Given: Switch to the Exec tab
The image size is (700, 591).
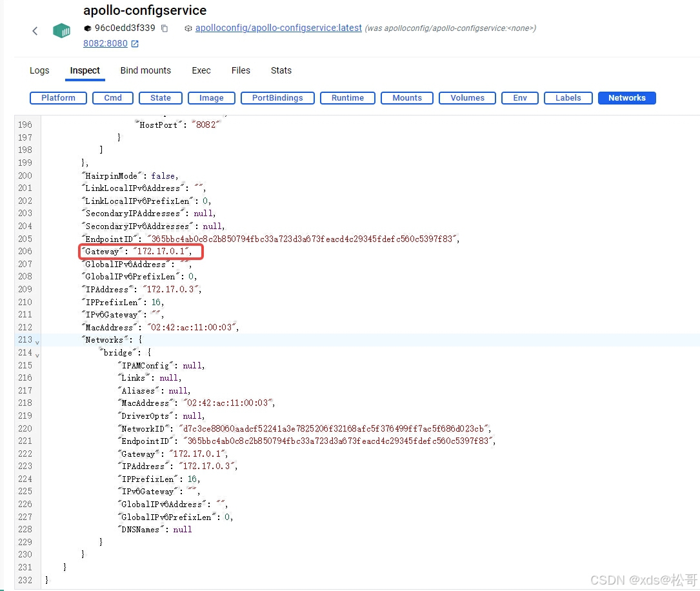Looking at the screenshot, I should [x=201, y=70].
